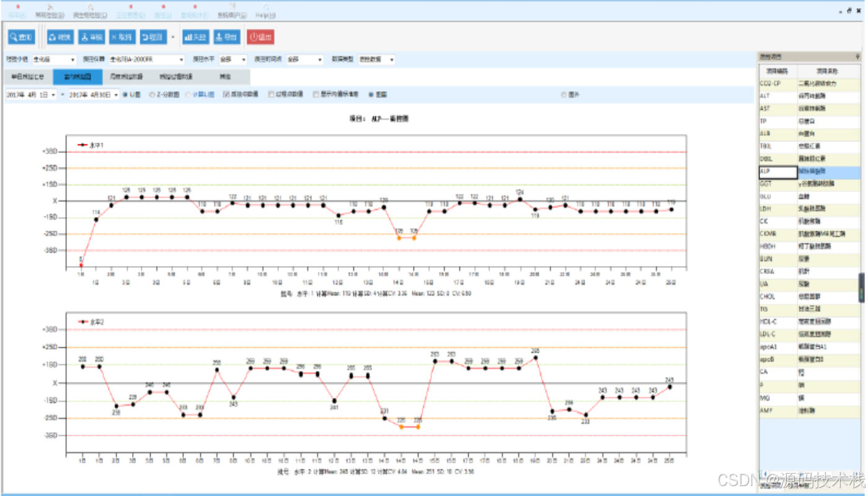Select the GGT row in items list
This screenshot has width=868, height=496.
pos(810,184)
